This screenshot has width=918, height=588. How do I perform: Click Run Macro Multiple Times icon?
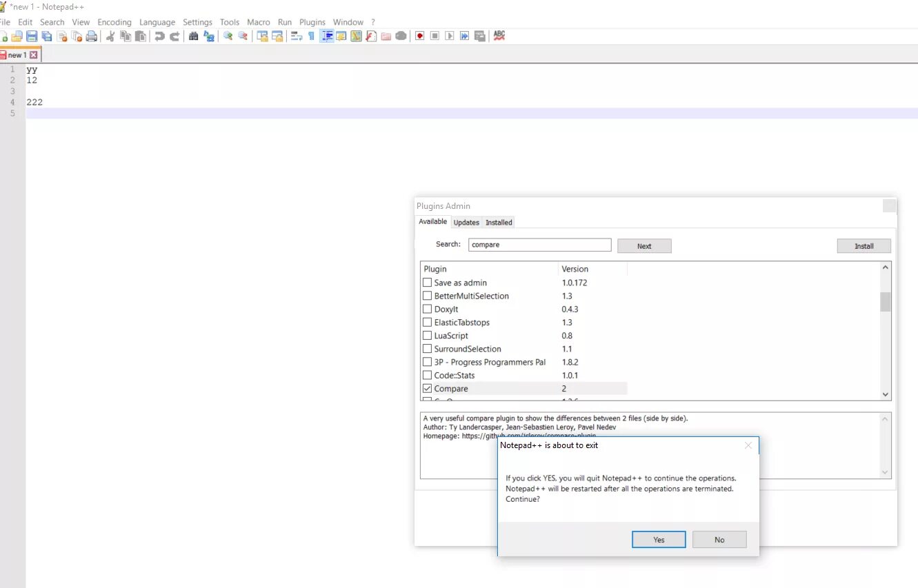465,36
